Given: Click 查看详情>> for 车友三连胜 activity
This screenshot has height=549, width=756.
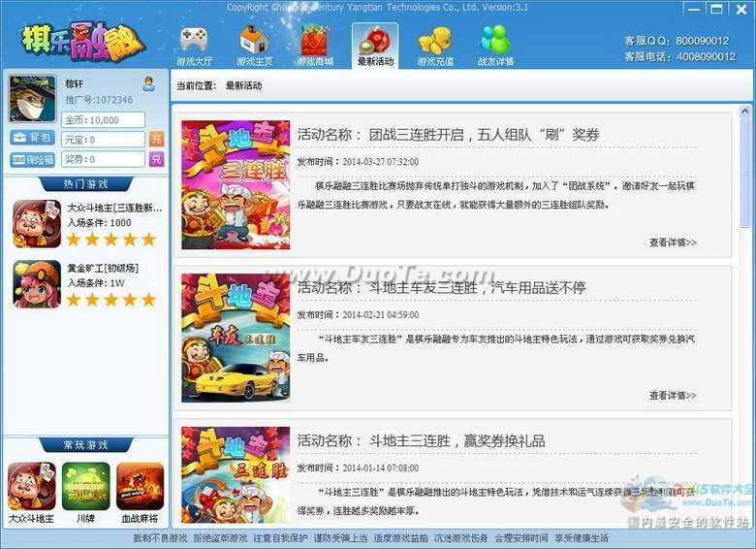Looking at the screenshot, I should (x=673, y=395).
